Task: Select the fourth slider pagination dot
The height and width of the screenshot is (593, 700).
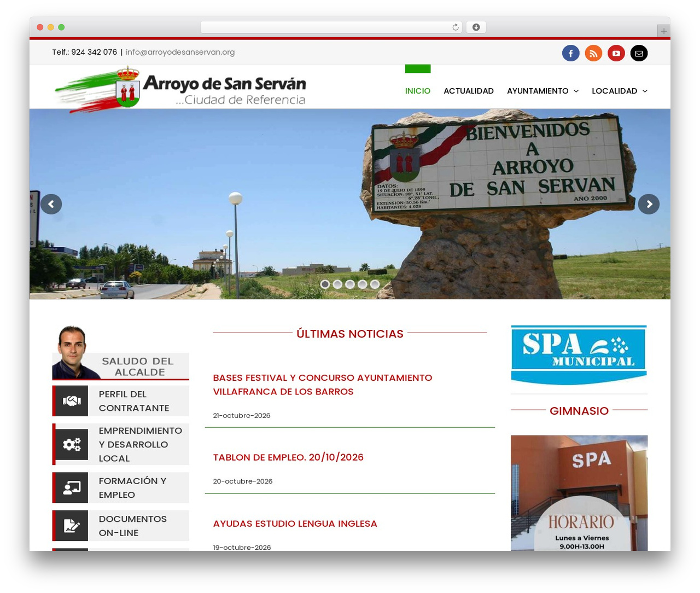Action: click(x=363, y=284)
